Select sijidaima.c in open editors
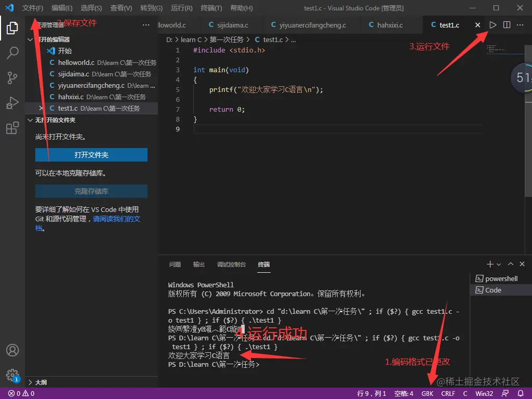Image resolution: width=532 pixels, height=399 pixels. 91,74
